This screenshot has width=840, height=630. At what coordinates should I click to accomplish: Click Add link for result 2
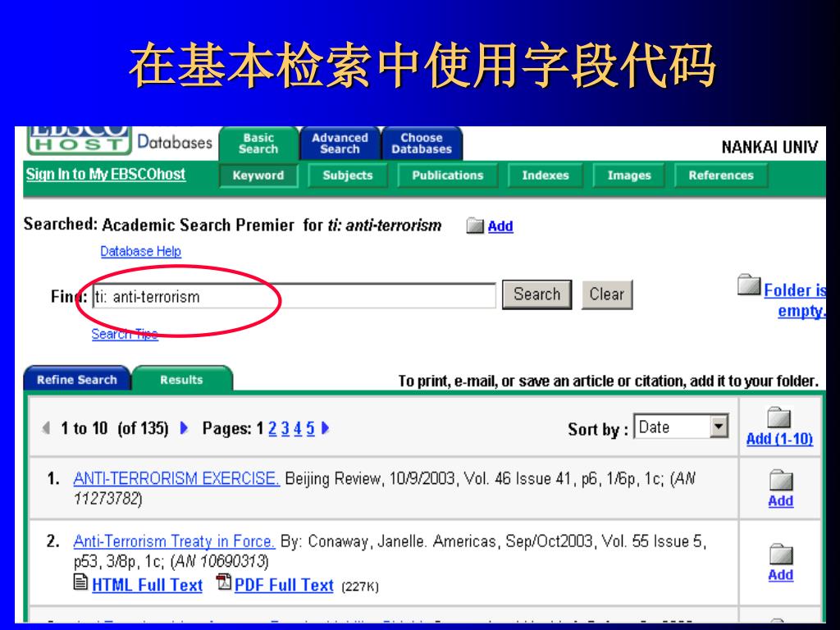pyautogui.click(x=781, y=575)
